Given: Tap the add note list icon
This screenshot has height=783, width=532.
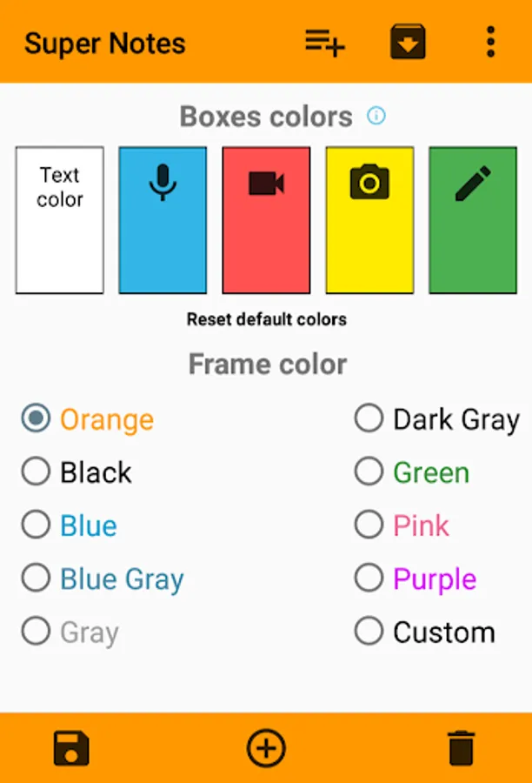Looking at the screenshot, I should [324, 42].
